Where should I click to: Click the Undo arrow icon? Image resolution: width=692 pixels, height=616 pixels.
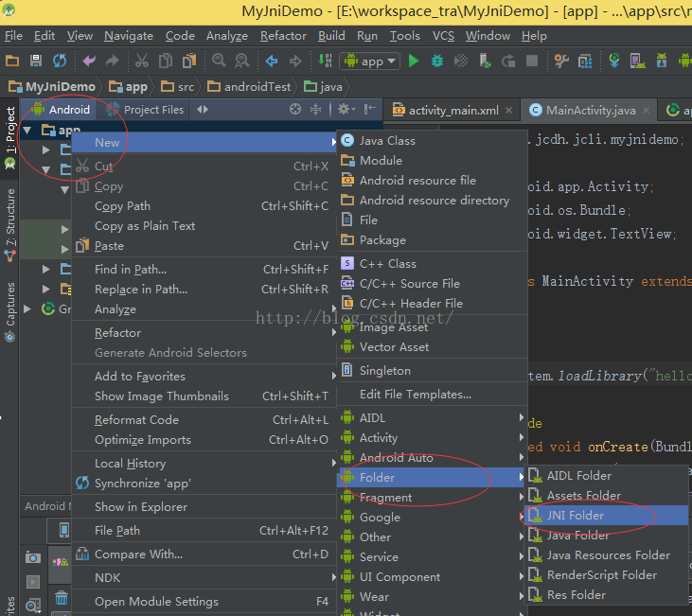pyautogui.click(x=89, y=61)
